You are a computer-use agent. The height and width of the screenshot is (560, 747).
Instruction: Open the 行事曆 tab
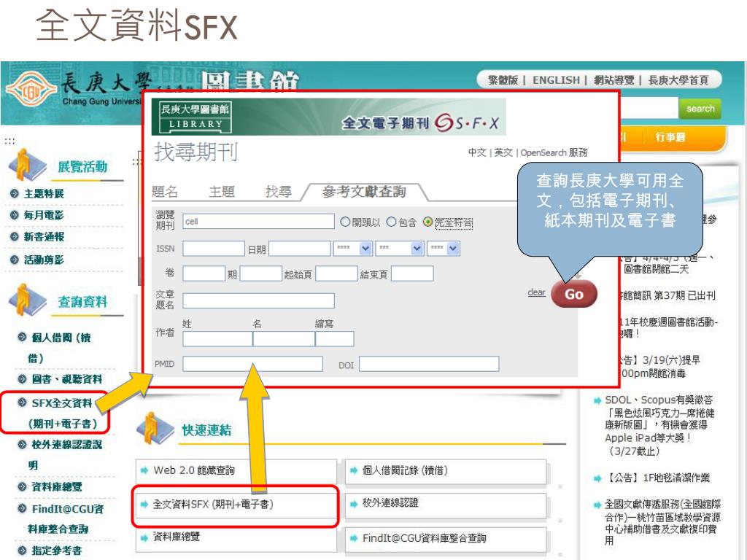click(670, 137)
